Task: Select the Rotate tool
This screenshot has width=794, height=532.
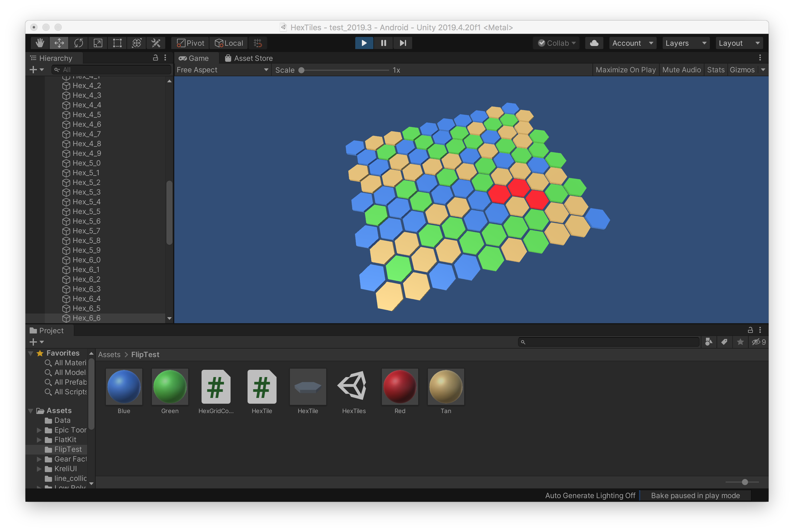Action: point(78,43)
